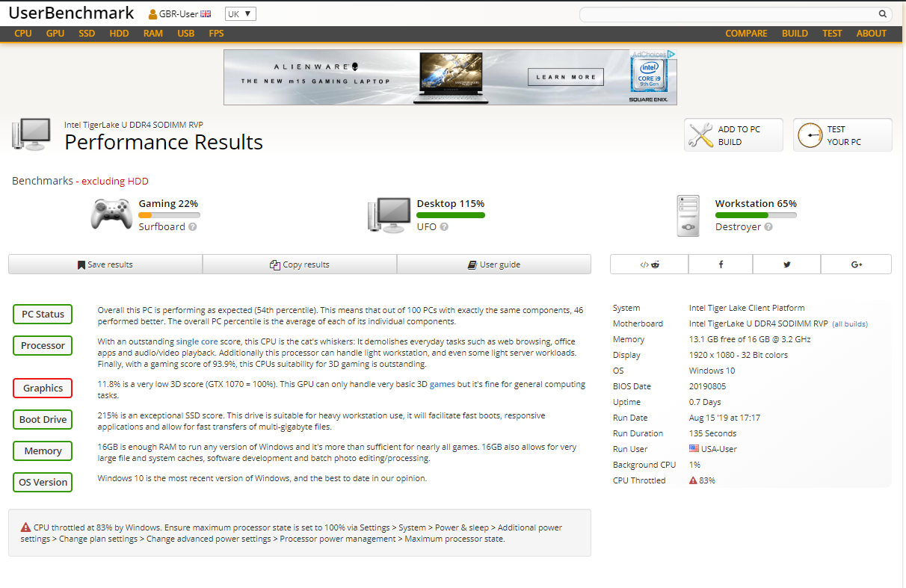This screenshot has width=906, height=588.
Task: Open the all builds link
Action: point(850,324)
